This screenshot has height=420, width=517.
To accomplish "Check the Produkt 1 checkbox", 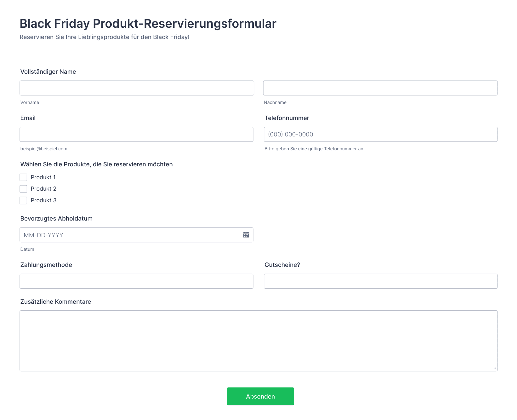I will point(23,177).
